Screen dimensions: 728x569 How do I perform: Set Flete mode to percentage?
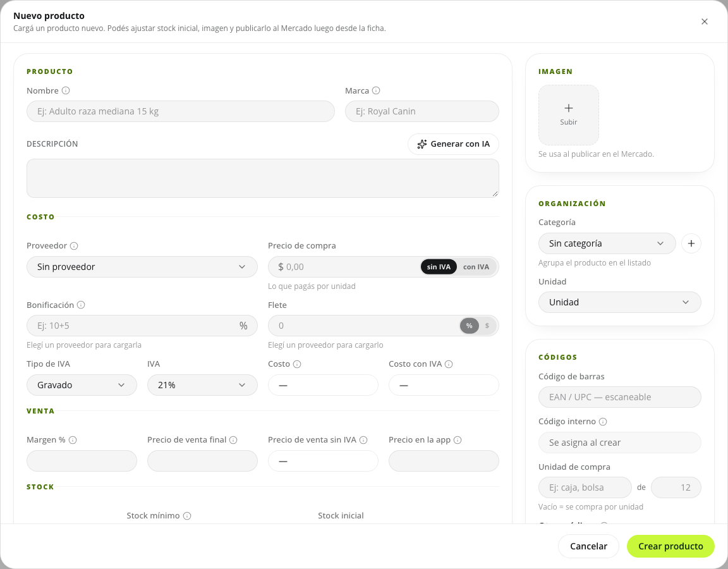[x=470, y=326]
